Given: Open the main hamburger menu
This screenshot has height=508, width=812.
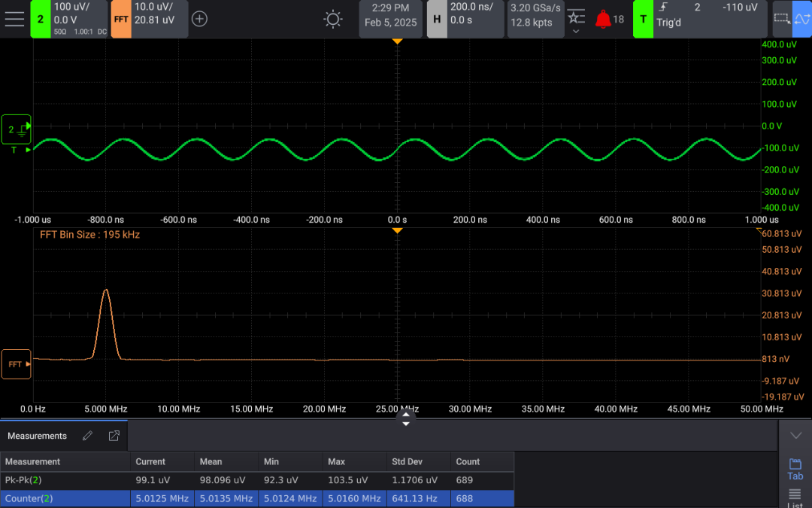Looking at the screenshot, I should tap(14, 19).
